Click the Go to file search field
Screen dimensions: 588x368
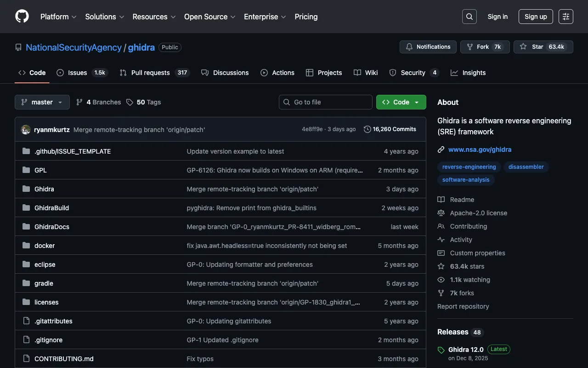[325, 102]
